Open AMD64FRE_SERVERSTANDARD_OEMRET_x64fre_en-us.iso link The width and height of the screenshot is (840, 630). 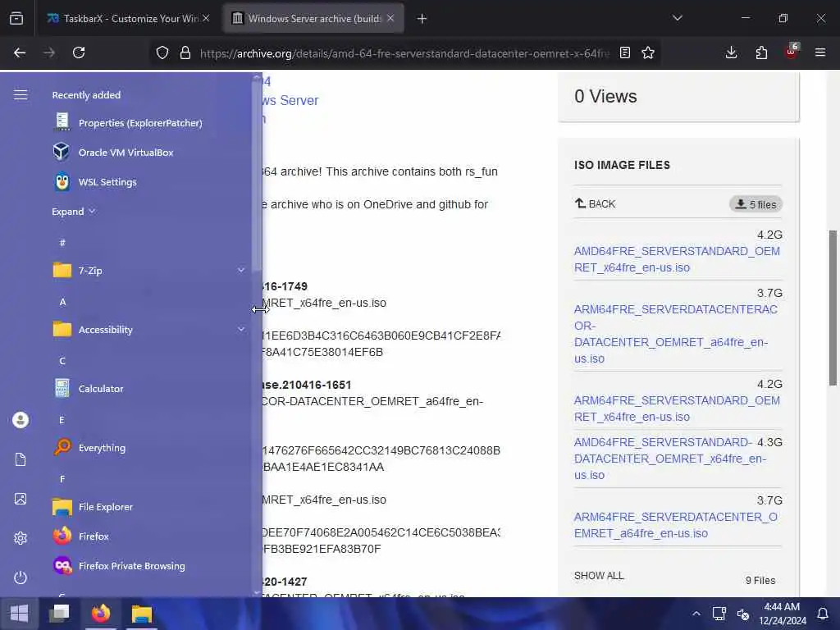pos(677,259)
